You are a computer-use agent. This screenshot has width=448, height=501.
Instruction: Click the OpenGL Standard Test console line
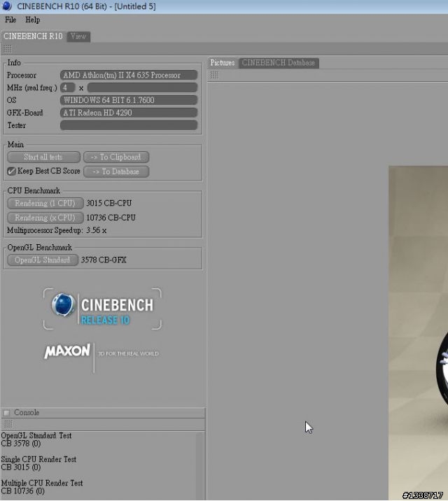36,435
